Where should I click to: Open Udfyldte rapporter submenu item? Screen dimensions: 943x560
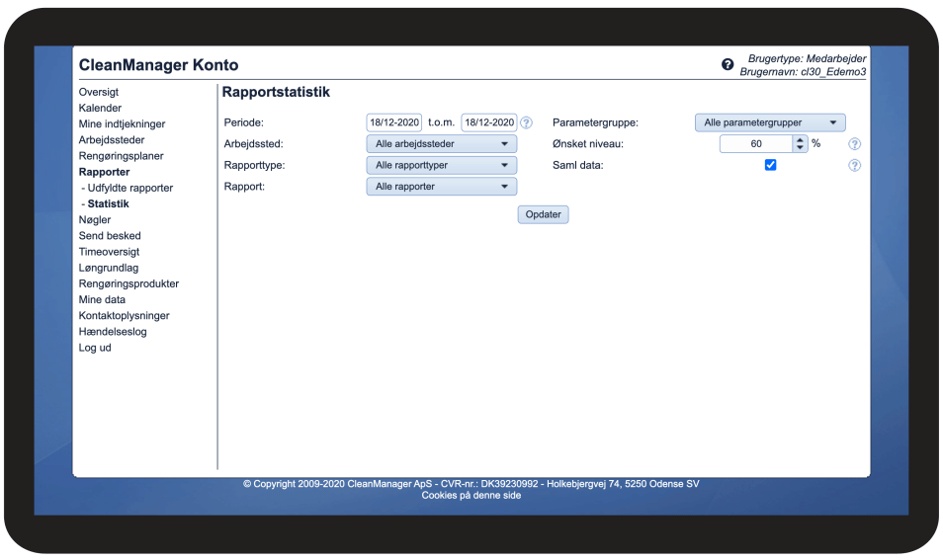click(x=128, y=188)
